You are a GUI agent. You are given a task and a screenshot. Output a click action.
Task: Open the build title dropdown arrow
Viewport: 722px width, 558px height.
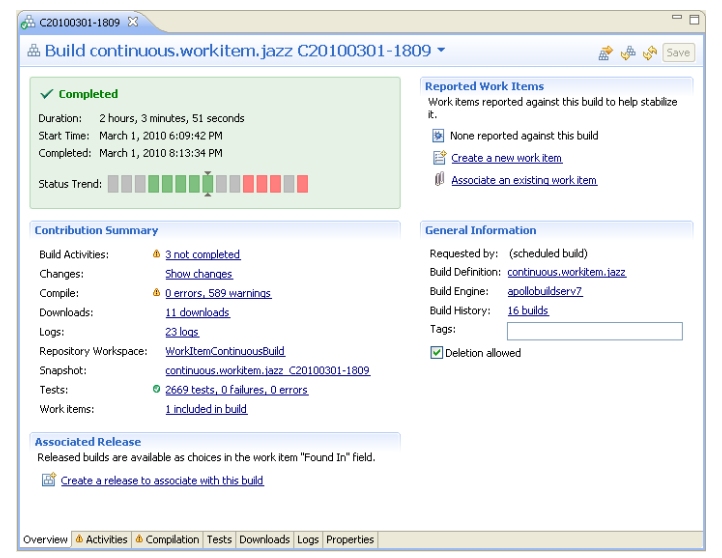(x=442, y=51)
